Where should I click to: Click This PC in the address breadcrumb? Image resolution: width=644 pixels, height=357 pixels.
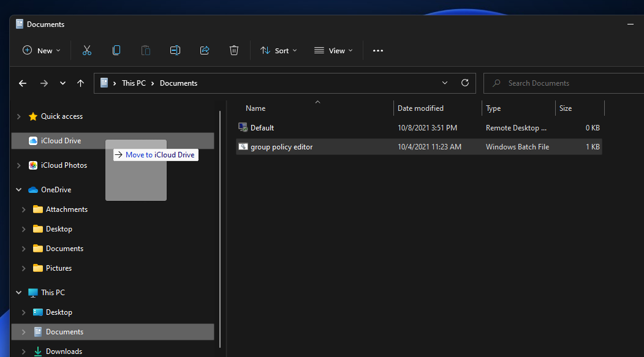pyautogui.click(x=134, y=83)
